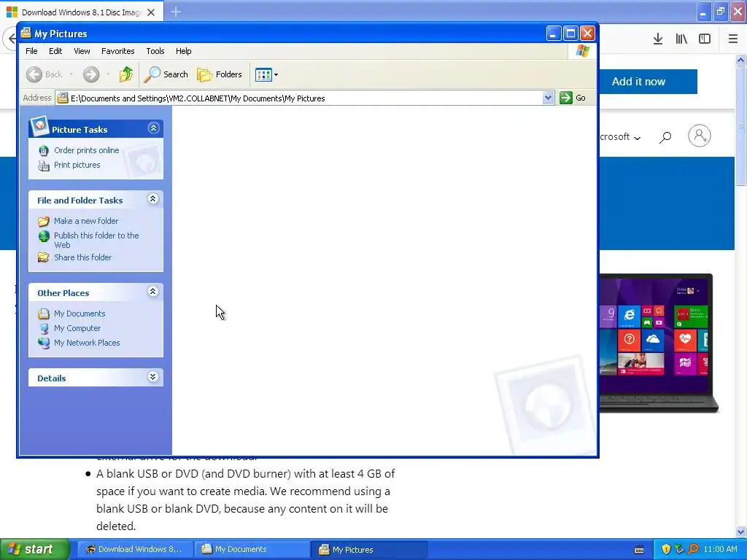
Task: Open My Network Places link
Action: click(x=87, y=343)
